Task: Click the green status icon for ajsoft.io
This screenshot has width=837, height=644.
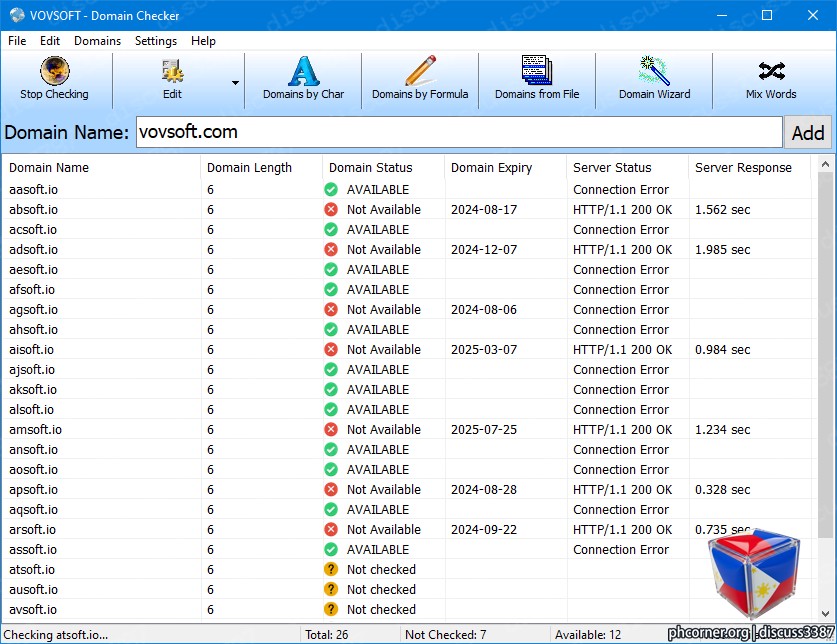Action: tap(331, 370)
